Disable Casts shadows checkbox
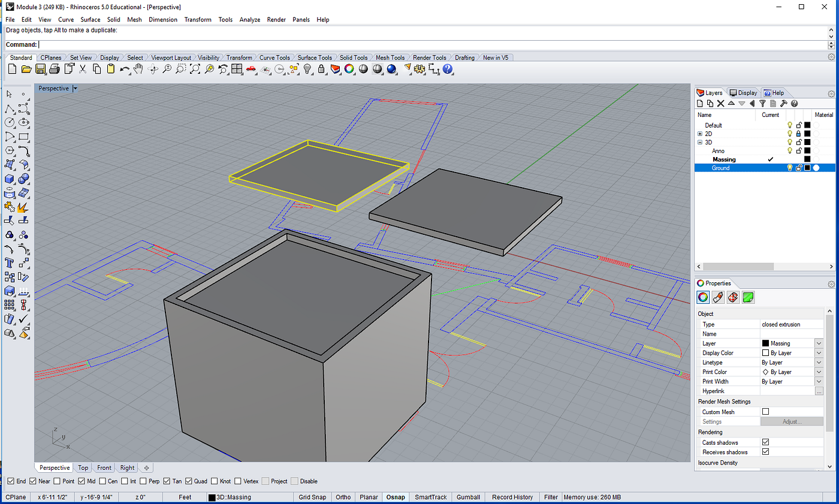839x504 pixels. (765, 442)
